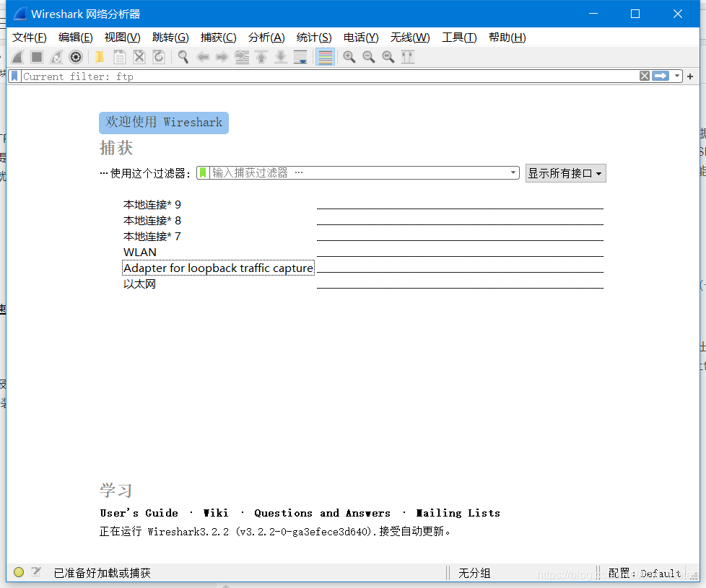Select the start capture shark fin icon

(16, 56)
